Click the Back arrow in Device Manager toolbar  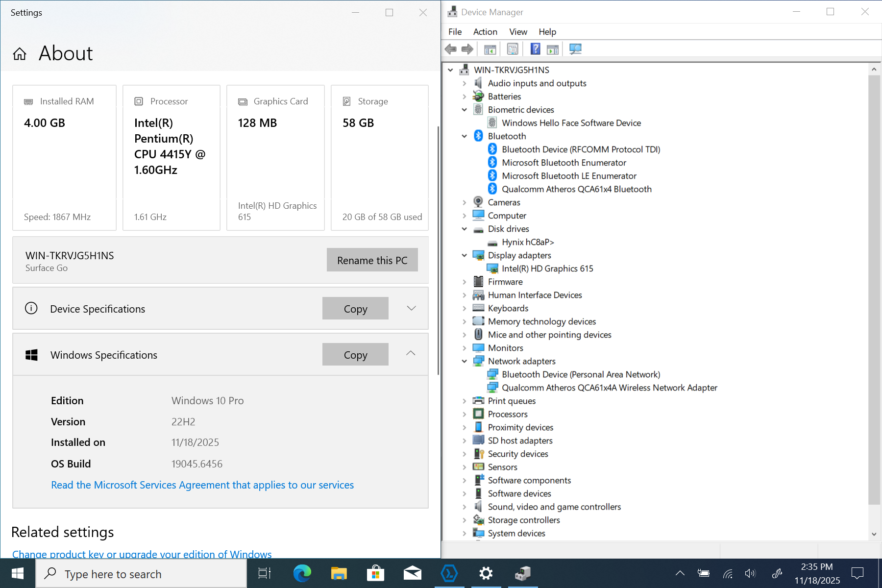tap(450, 49)
